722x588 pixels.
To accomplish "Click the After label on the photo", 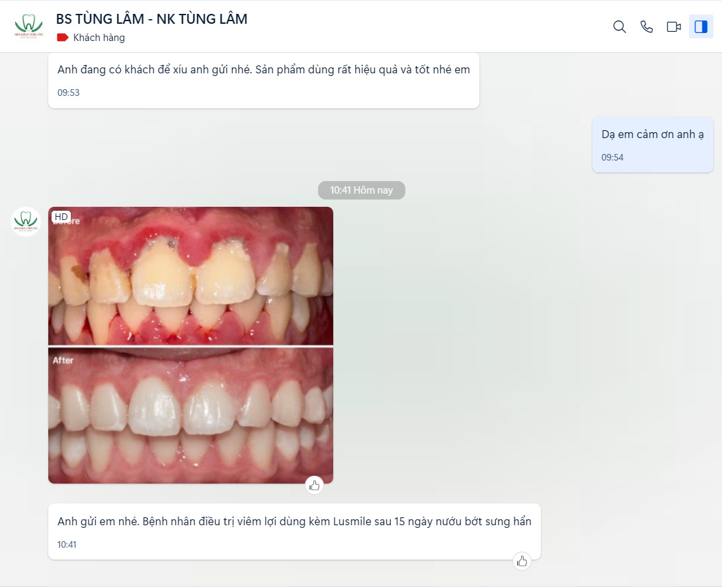I will pyautogui.click(x=63, y=360).
